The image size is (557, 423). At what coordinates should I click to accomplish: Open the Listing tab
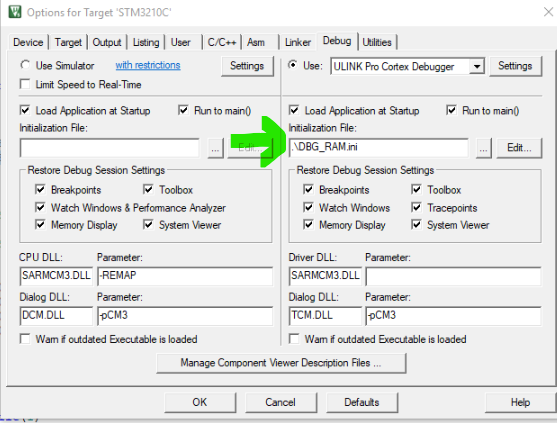coord(146,42)
